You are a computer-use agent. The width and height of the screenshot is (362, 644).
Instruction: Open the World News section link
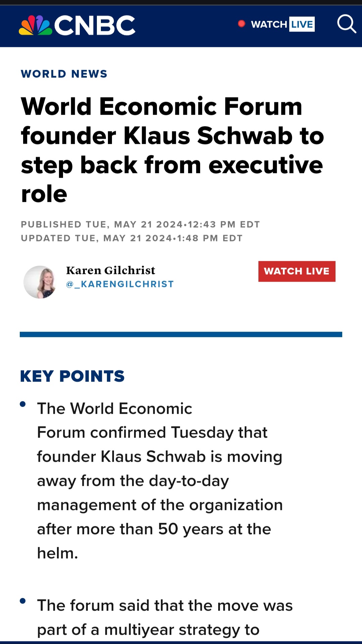64,74
